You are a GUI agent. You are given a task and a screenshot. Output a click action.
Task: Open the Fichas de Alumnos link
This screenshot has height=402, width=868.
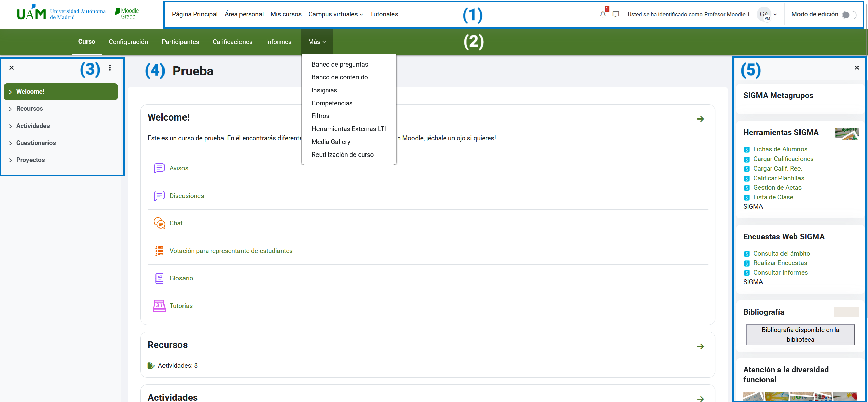coord(780,149)
